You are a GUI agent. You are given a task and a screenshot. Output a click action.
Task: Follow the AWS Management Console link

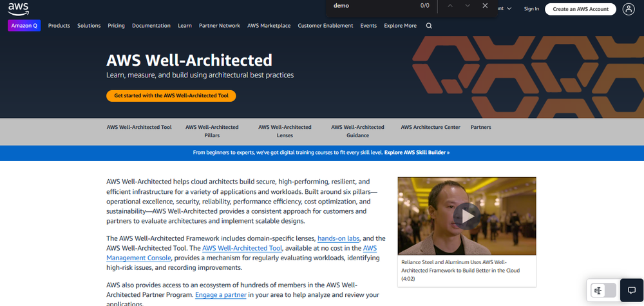[241, 253]
